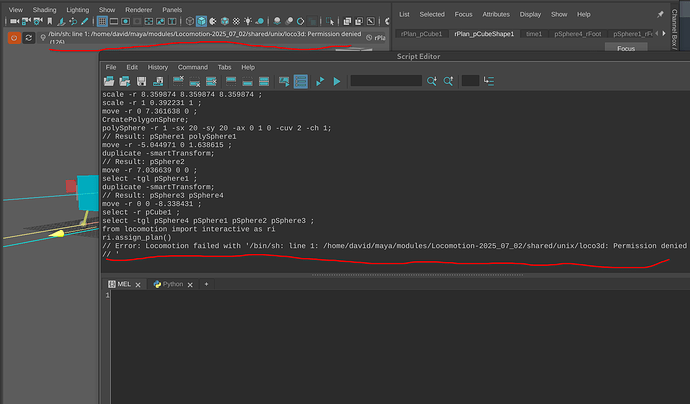Click the refresh arrows icon beside error message
Image resolution: width=690 pixels, height=404 pixels.
click(29, 38)
